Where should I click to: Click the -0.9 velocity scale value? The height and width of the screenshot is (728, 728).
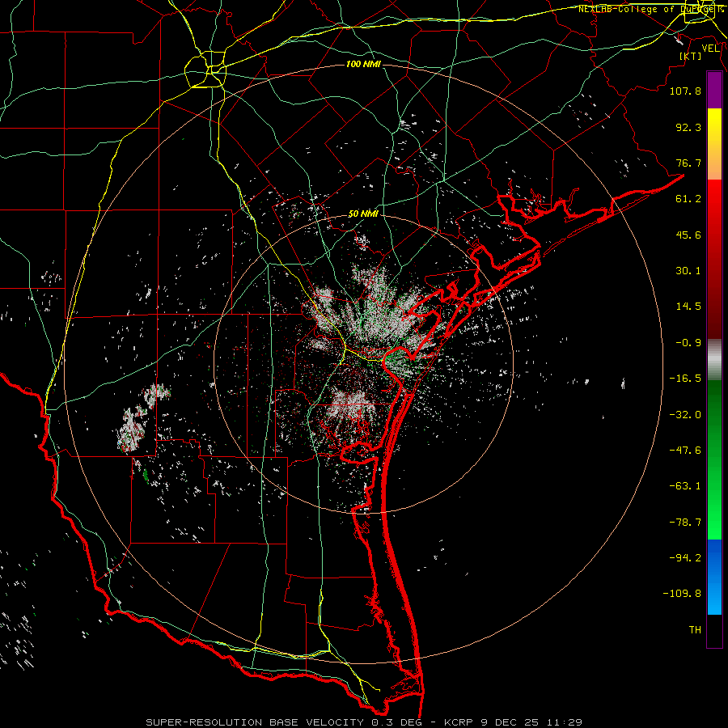(688, 343)
